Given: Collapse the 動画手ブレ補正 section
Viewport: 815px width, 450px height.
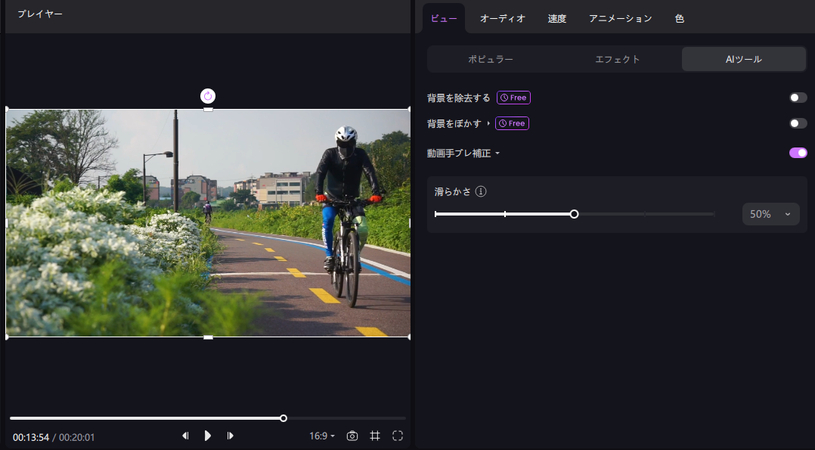Looking at the screenshot, I should tap(497, 154).
